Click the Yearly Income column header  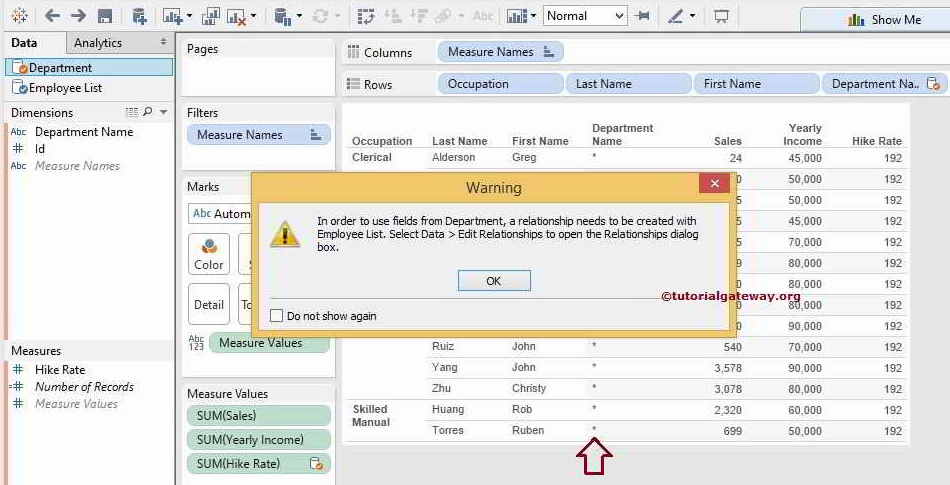coord(802,134)
